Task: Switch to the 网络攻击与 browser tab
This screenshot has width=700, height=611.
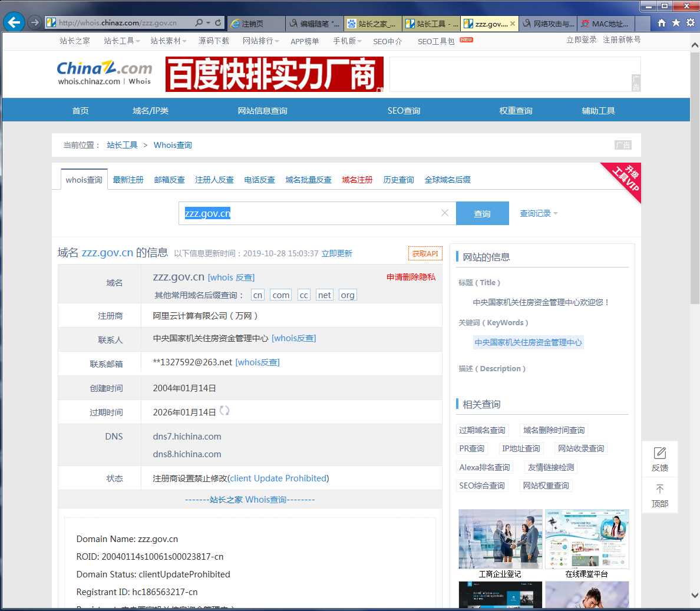Action: tap(548, 24)
